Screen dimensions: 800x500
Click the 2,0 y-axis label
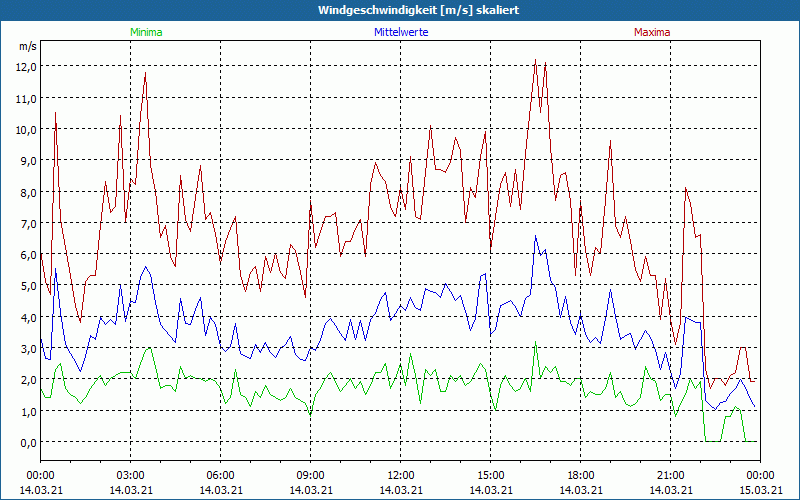click(30, 380)
